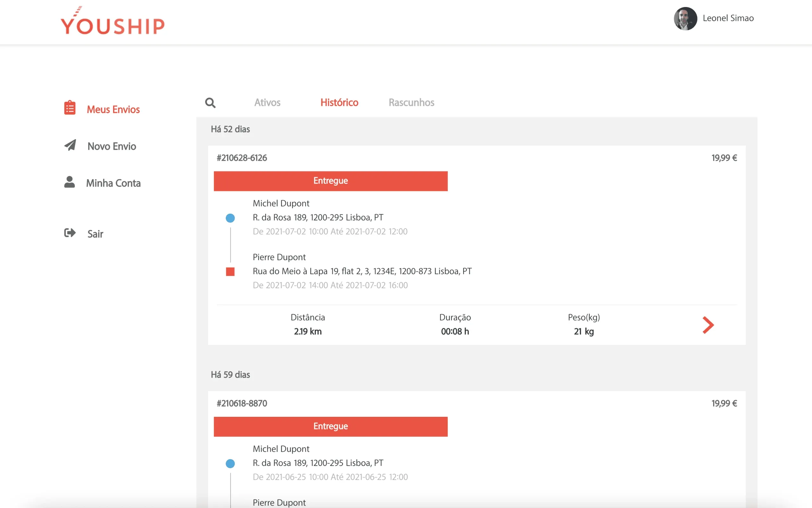Click the Peso(kg) label
This screenshot has width=812, height=508.
point(584,317)
